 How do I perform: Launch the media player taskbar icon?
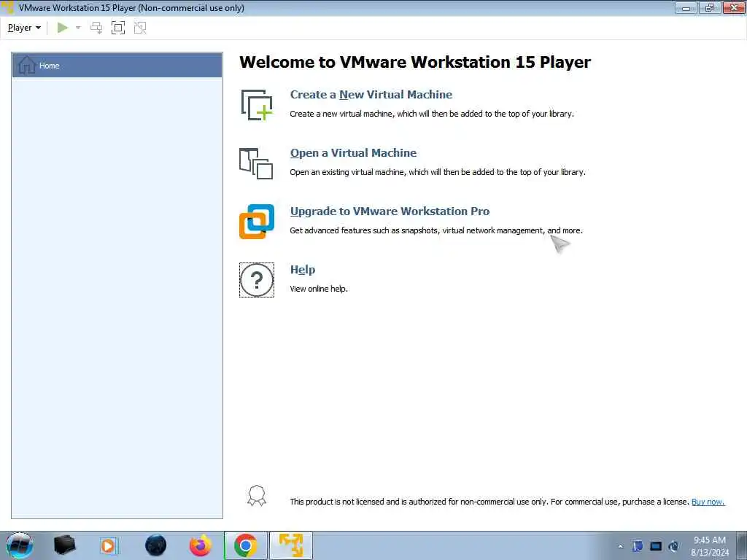pyautogui.click(x=109, y=545)
